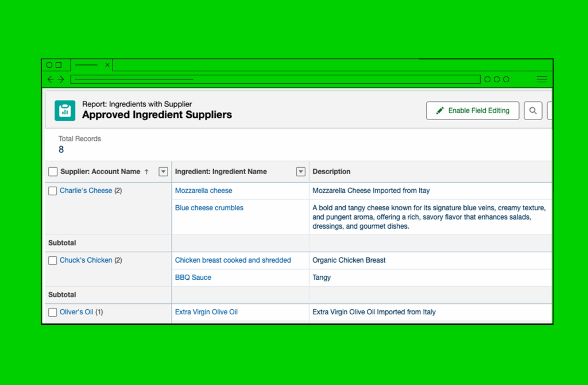Click the browser back arrow

click(x=51, y=79)
